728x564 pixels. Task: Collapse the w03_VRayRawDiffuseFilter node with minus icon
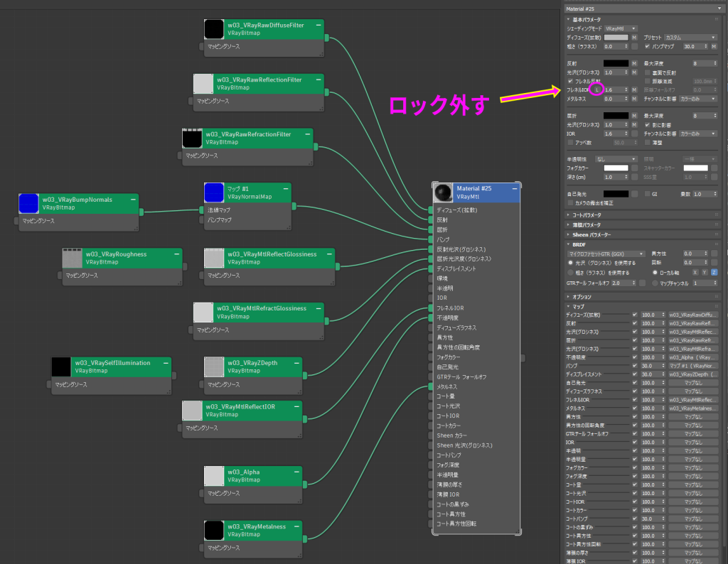coord(318,25)
